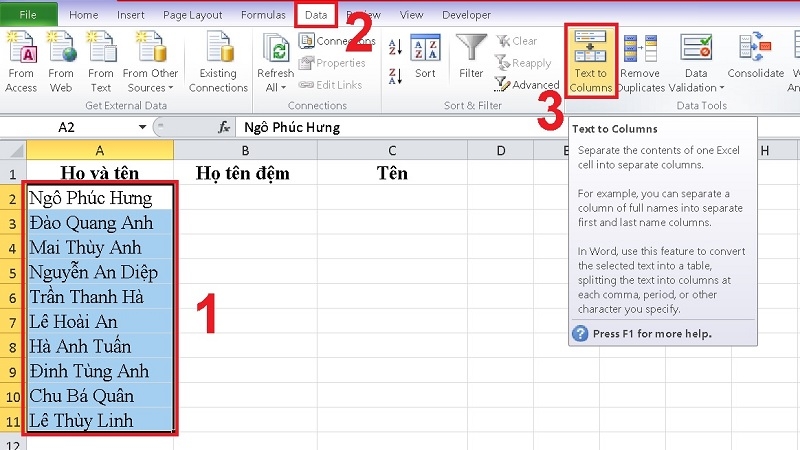Open workbook Connections

338,41
